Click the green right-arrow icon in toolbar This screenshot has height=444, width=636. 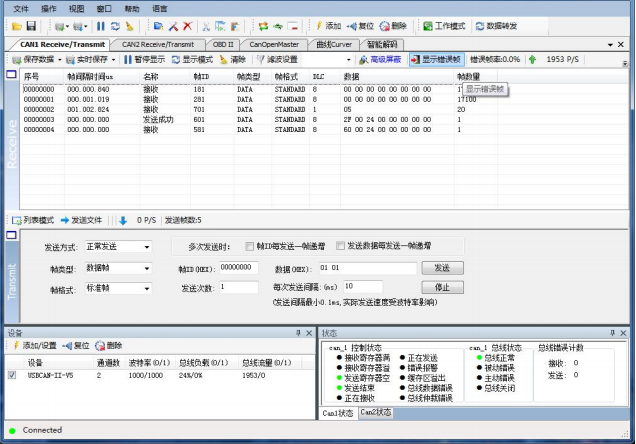pyautogui.click(x=278, y=26)
